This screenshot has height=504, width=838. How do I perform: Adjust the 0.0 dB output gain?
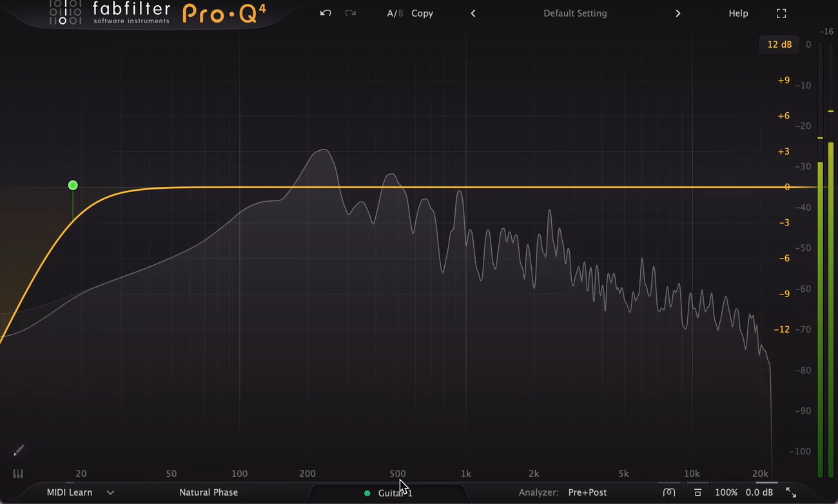point(759,492)
